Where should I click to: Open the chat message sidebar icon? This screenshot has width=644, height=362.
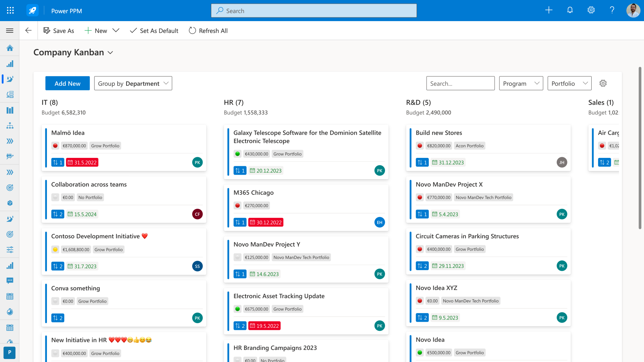click(x=10, y=281)
